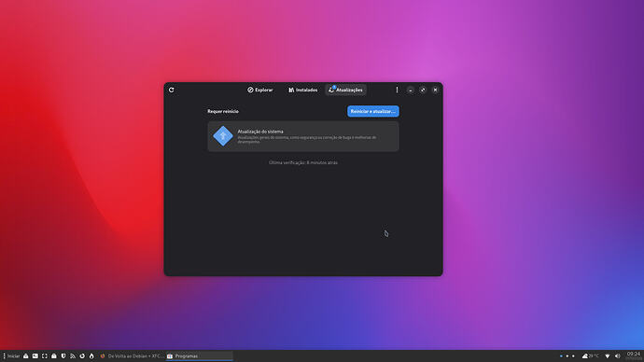Screen dimensions: 644x362
Task: Open the Iniciar start menu
Action: tap(11, 355)
